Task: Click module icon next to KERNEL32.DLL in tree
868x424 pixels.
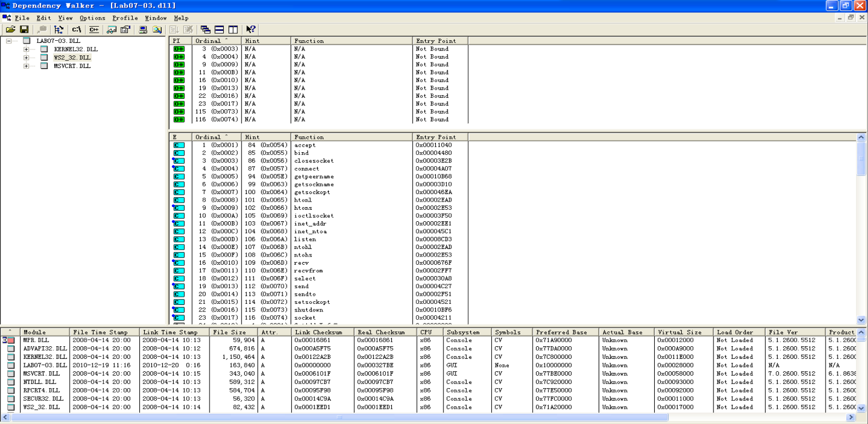Action: pos(45,49)
